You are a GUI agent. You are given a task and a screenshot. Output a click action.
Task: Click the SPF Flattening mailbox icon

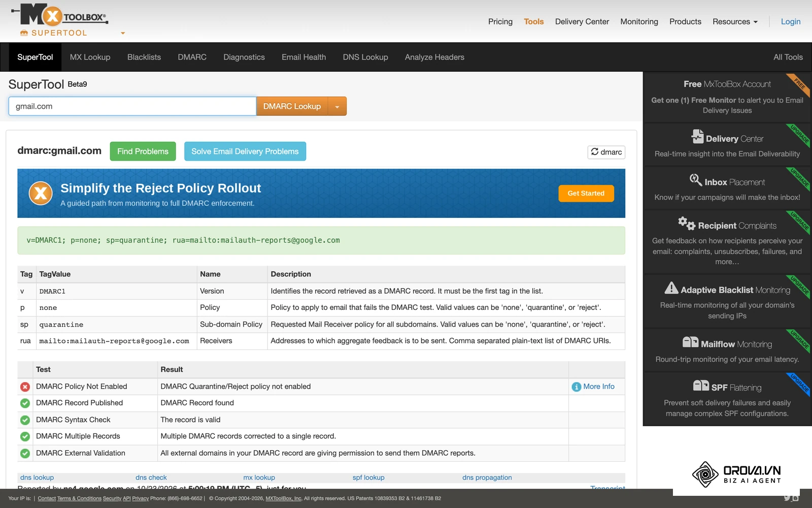(x=701, y=386)
